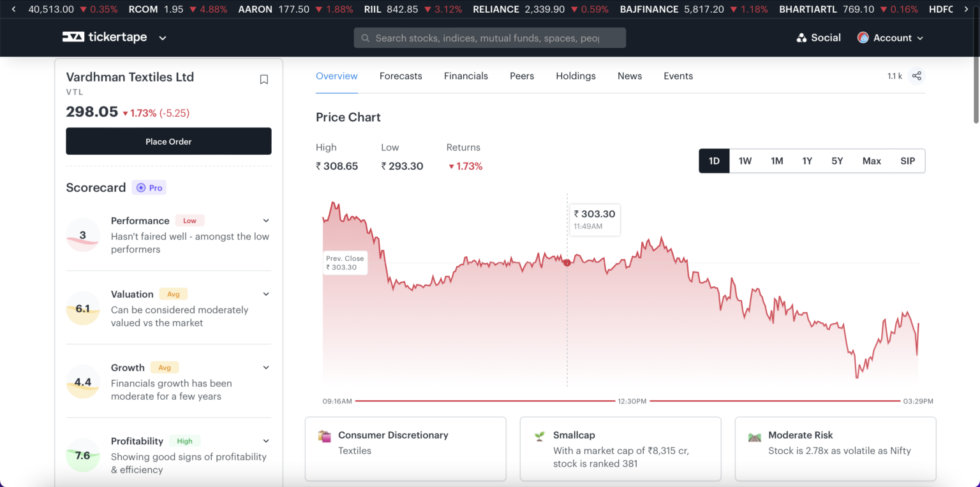
Task: Bookmark Vardhman Textles stock
Action: point(264,80)
